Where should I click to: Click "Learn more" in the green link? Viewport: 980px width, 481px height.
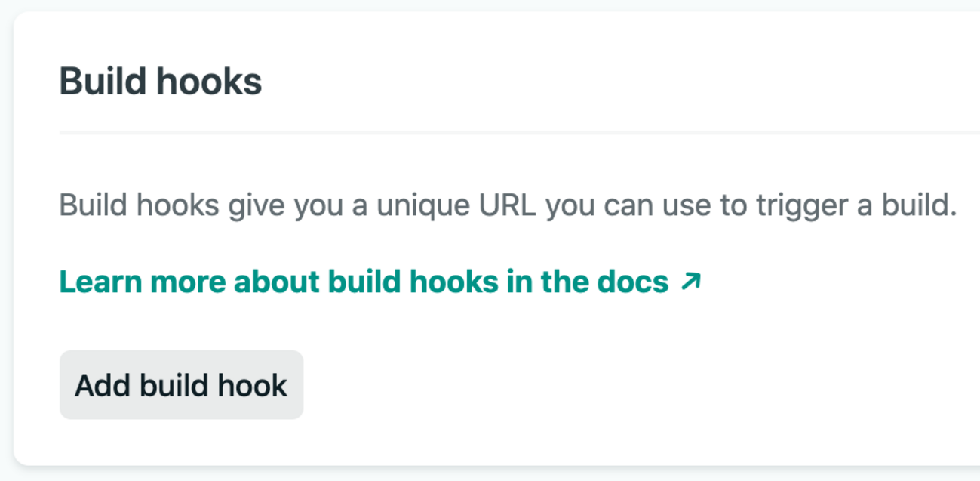click(x=142, y=282)
